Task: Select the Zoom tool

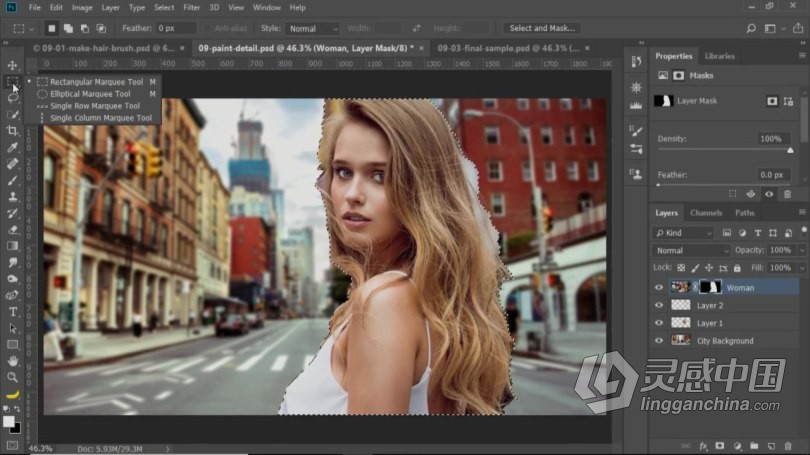Action: (x=12, y=378)
